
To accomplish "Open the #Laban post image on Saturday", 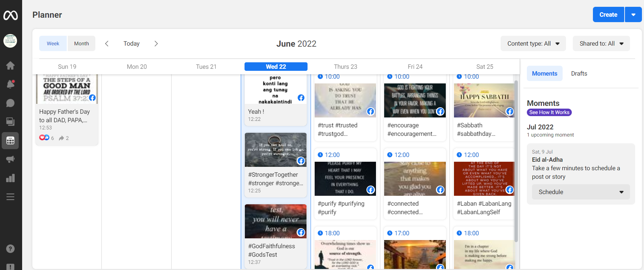I will coord(484,179).
